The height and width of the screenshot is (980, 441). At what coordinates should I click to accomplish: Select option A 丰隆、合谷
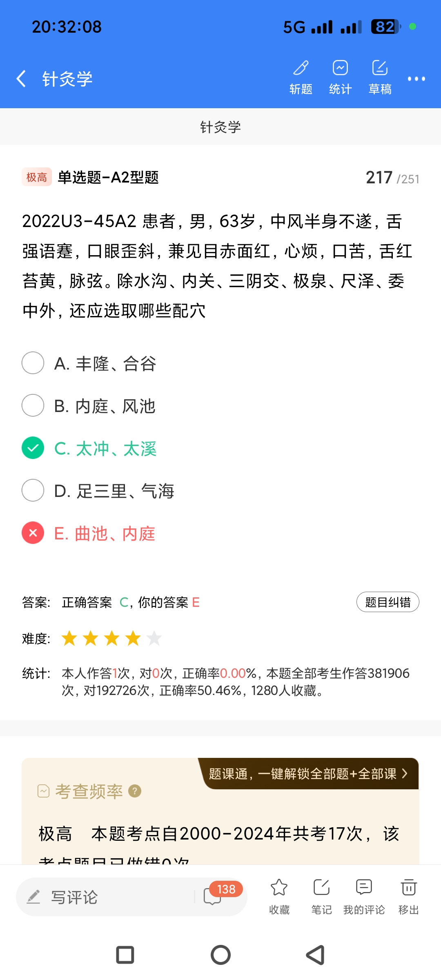pyautogui.click(x=33, y=363)
